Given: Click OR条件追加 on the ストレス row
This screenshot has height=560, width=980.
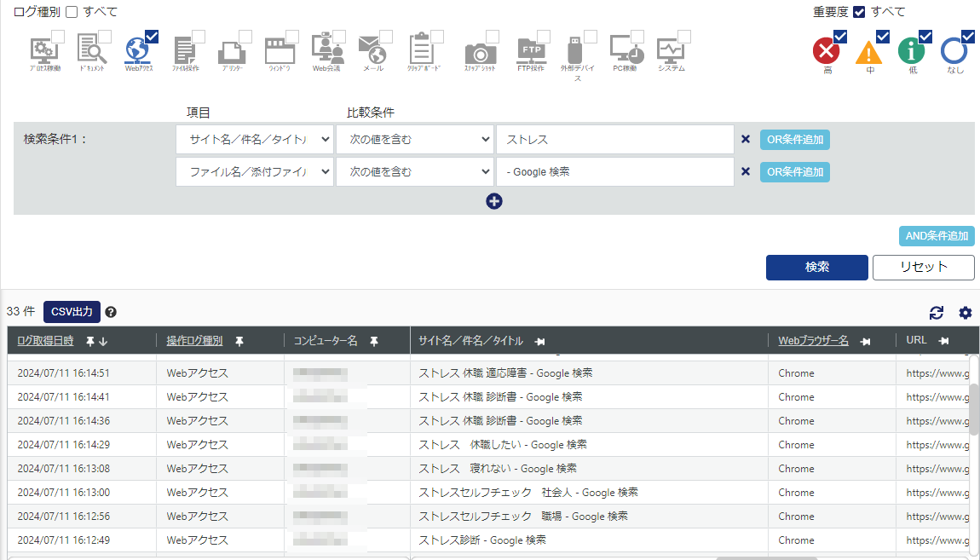Looking at the screenshot, I should pos(795,140).
